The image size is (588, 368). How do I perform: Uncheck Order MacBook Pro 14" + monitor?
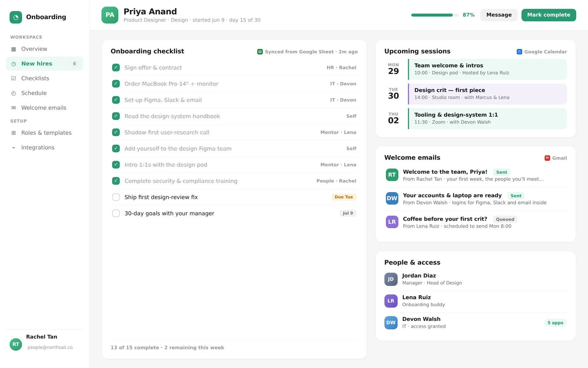click(116, 84)
